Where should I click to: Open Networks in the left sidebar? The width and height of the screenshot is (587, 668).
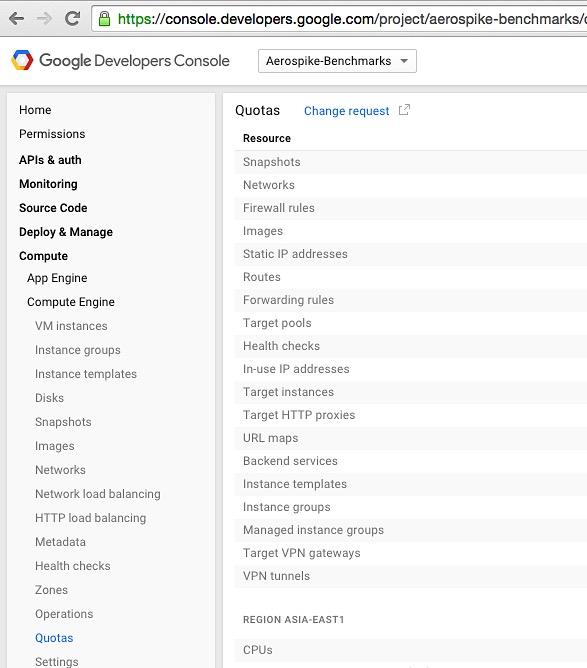(x=60, y=470)
